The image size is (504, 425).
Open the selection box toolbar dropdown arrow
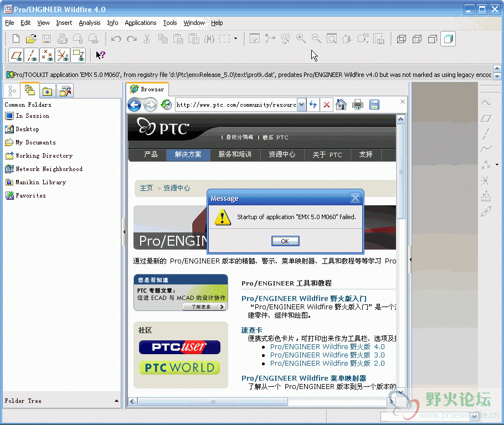point(235,39)
